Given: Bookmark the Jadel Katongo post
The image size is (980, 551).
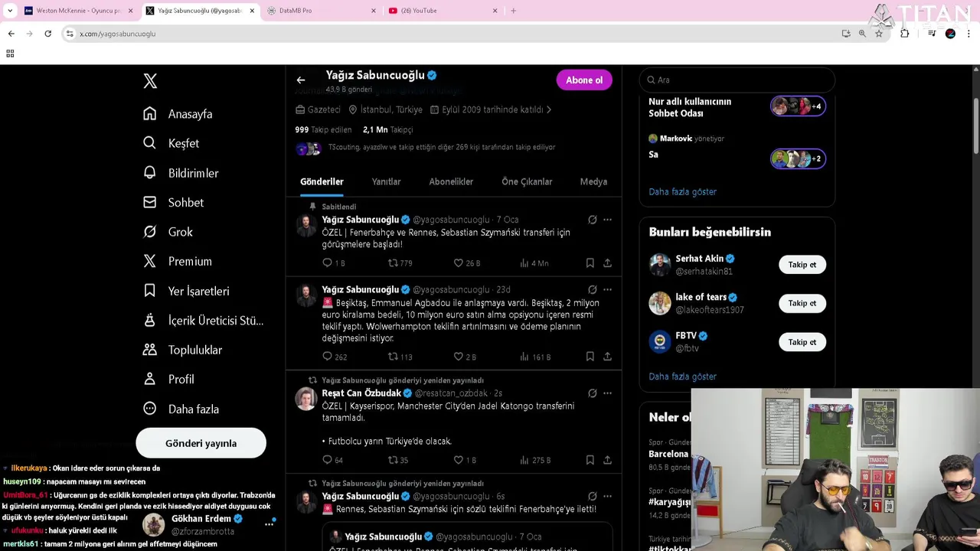Looking at the screenshot, I should tap(590, 460).
